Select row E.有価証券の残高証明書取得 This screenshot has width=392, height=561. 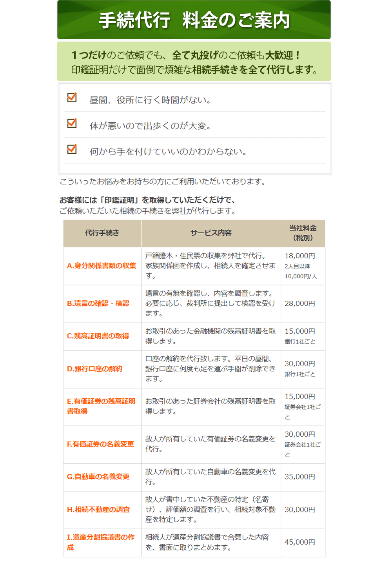click(194, 407)
